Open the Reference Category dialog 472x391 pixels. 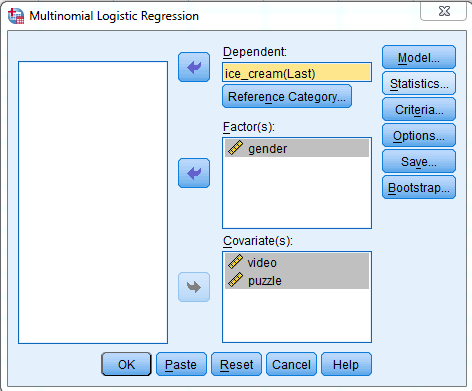287,96
